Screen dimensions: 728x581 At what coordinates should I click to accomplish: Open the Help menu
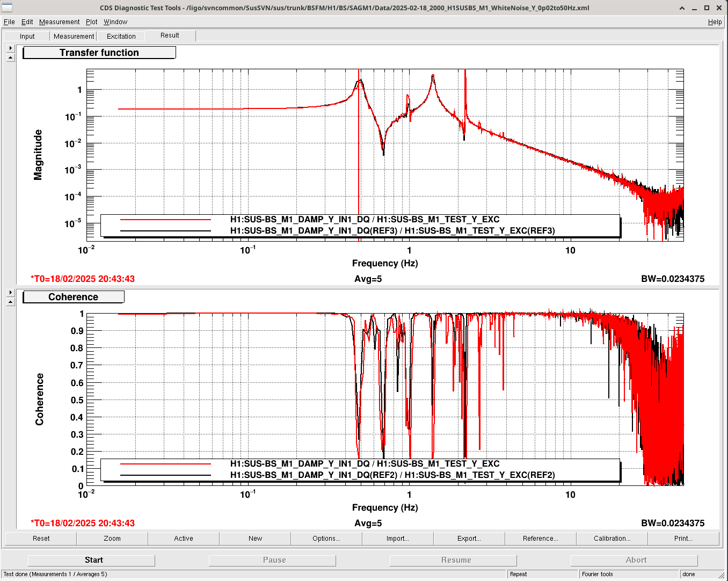point(715,22)
